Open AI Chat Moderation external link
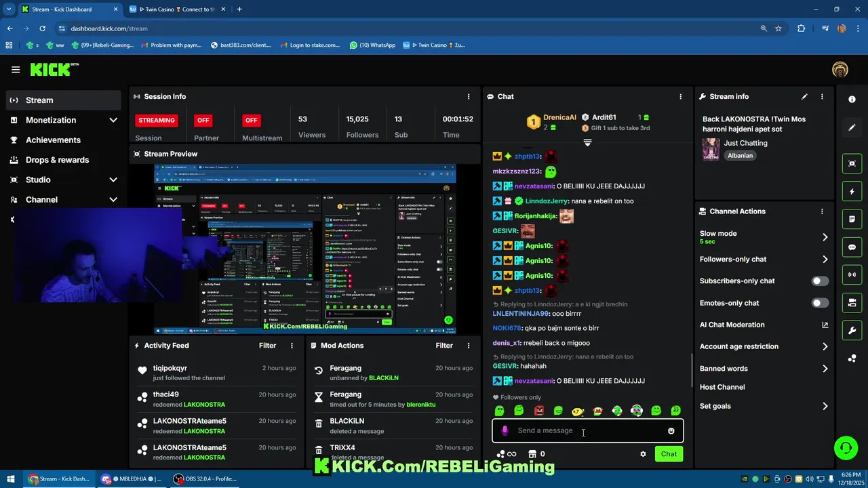This screenshot has height=488, width=868. [825, 325]
